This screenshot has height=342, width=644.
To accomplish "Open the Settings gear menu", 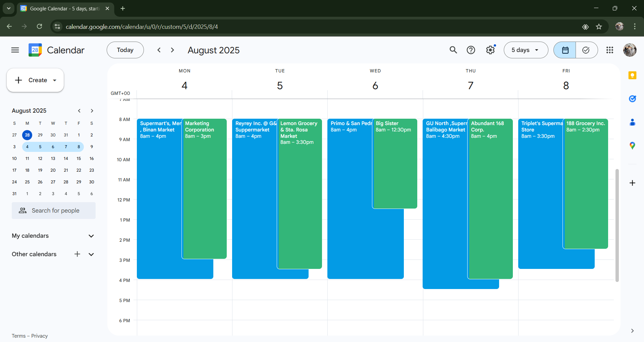I will pos(490,50).
